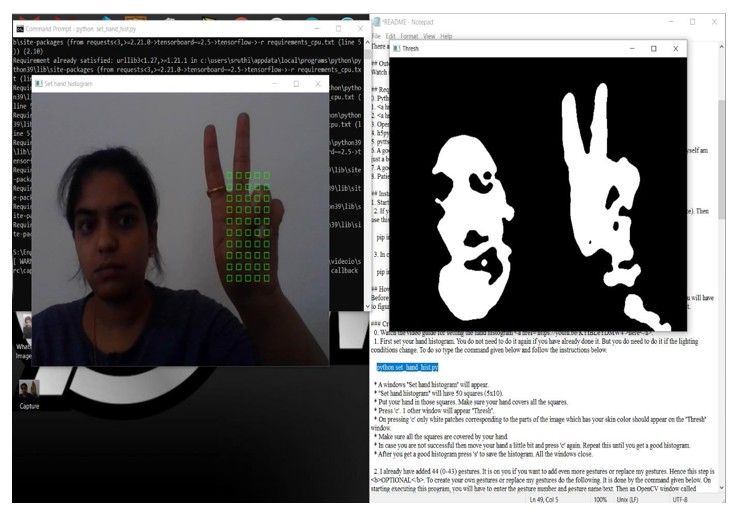Click "Ln 49, Col 5" in Notepad status bar
Image resolution: width=744 pixels, height=520 pixels.
point(544,500)
